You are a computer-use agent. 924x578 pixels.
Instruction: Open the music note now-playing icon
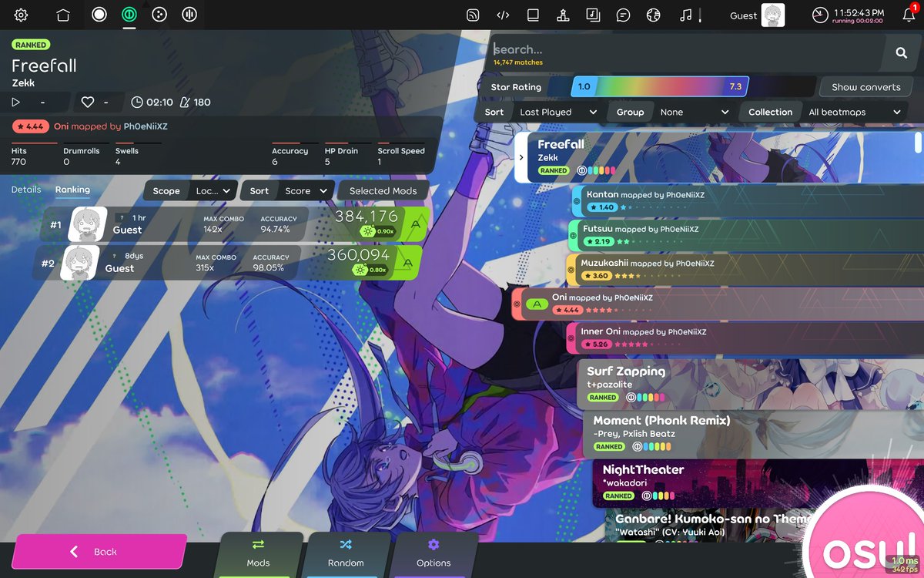tap(685, 15)
